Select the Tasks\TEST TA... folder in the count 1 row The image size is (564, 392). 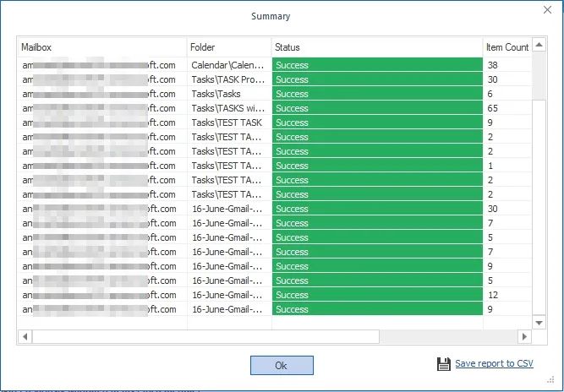point(229,166)
